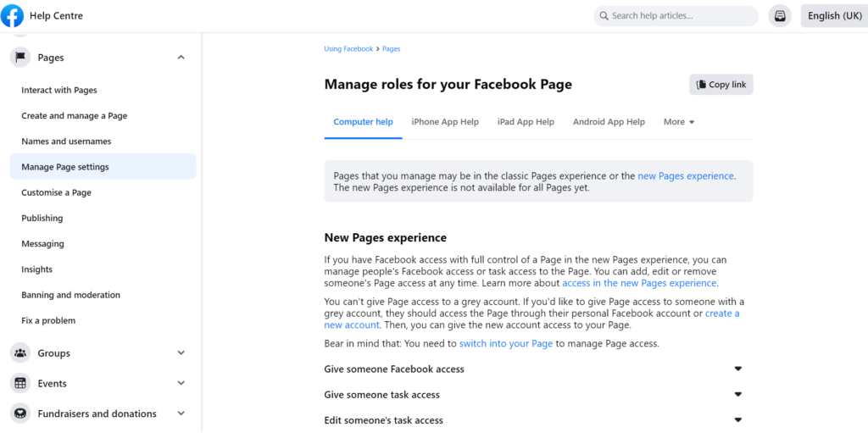Click the Groups people icon
Viewport: 868px width, 433px height.
click(x=19, y=353)
